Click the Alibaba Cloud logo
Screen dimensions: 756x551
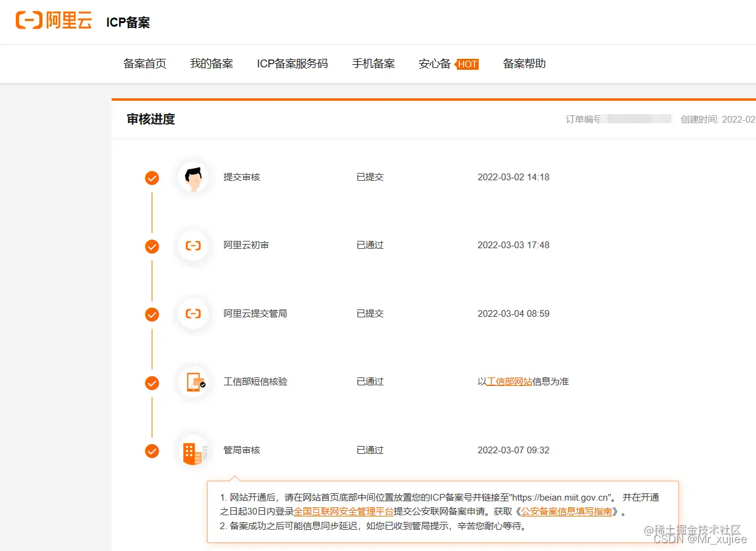click(53, 21)
